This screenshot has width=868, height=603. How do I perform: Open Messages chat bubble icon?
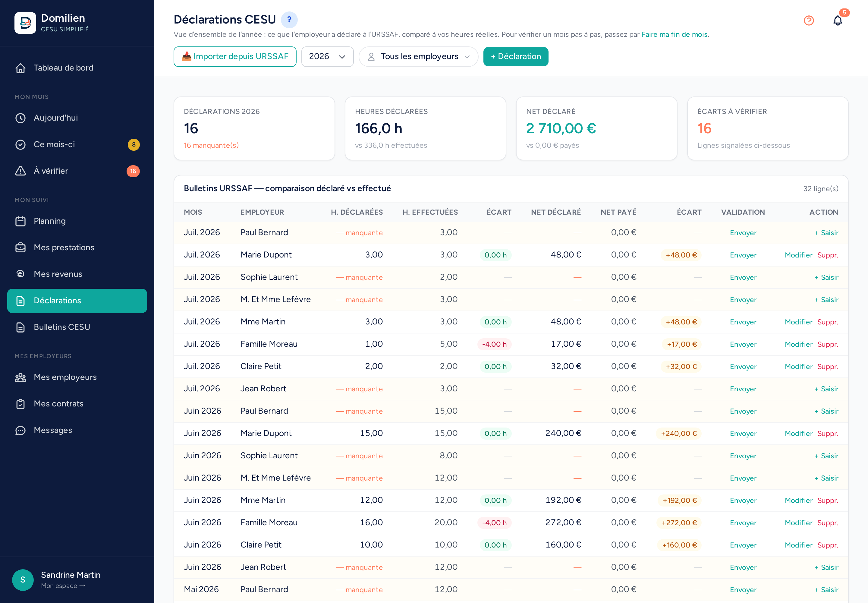tap(20, 430)
